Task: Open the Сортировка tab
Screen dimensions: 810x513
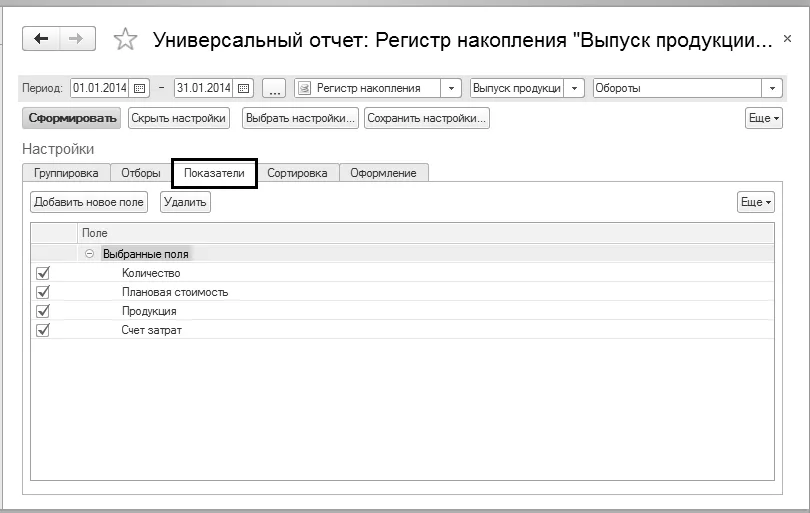Action: pyautogui.click(x=297, y=173)
